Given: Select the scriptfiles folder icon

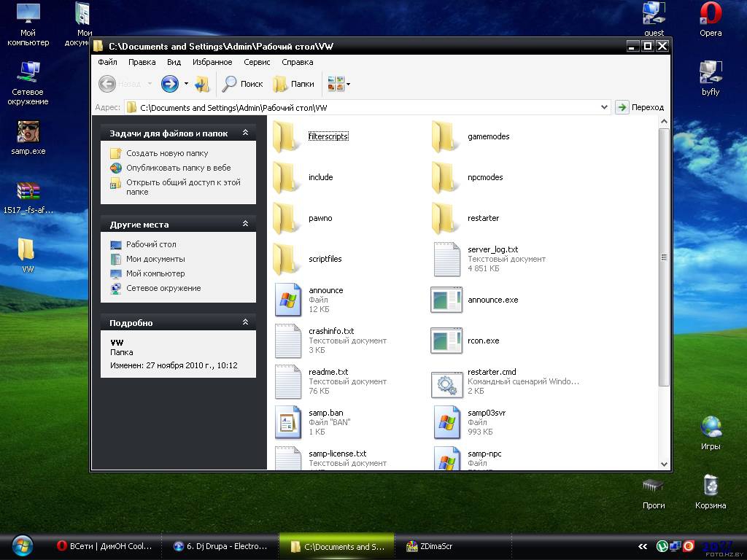Looking at the screenshot, I should (x=287, y=259).
